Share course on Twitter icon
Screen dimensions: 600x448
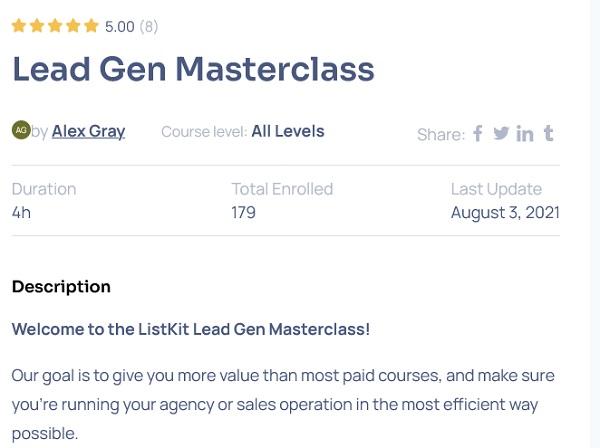(x=501, y=133)
